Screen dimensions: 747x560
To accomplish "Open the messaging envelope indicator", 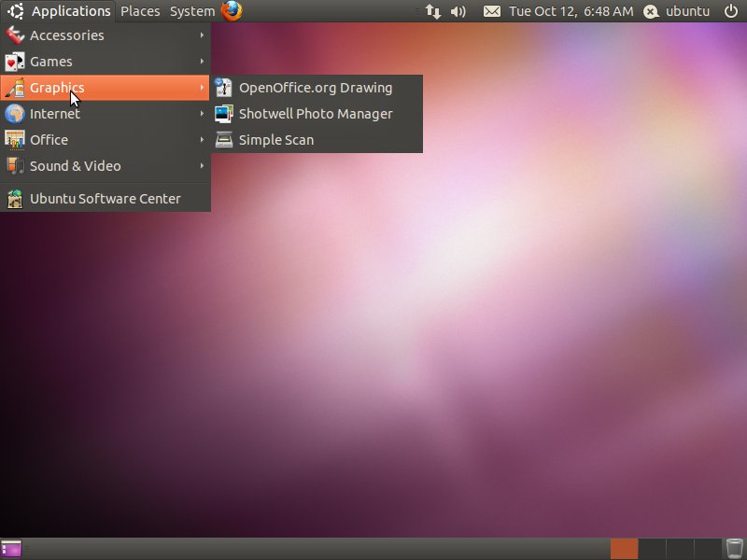I will pyautogui.click(x=492, y=11).
